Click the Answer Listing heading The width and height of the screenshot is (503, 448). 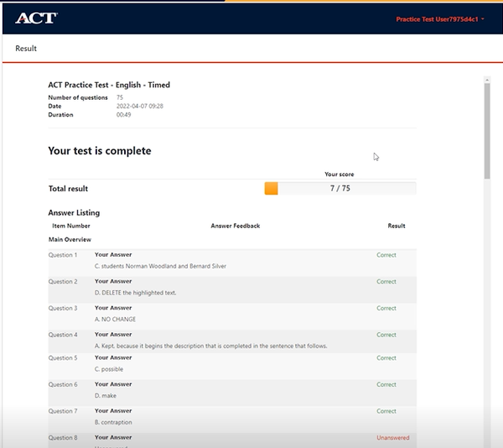pos(74,213)
